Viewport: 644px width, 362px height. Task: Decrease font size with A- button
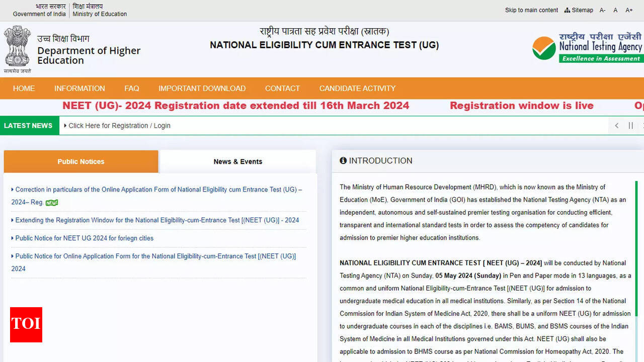point(602,10)
